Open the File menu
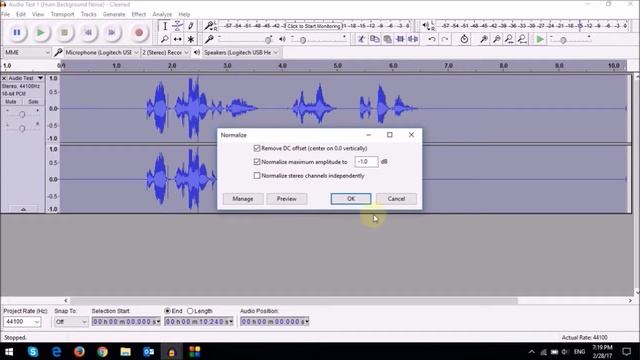This screenshot has height=360, width=640. point(6,14)
